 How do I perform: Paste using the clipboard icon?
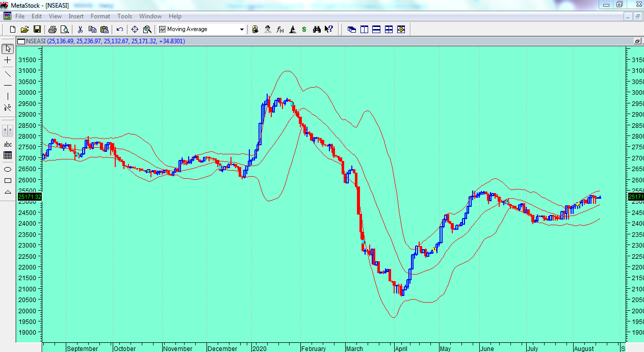coord(105,30)
